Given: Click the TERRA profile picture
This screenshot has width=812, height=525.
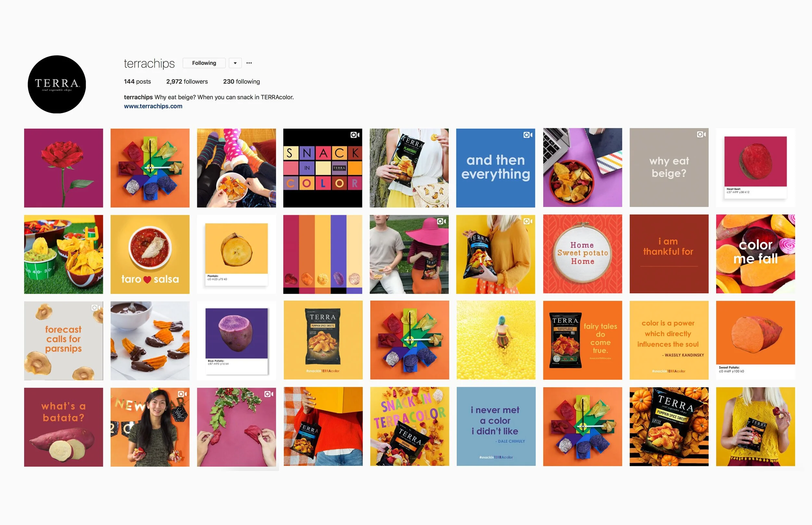Looking at the screenshot, I should [x=57, y=84].
